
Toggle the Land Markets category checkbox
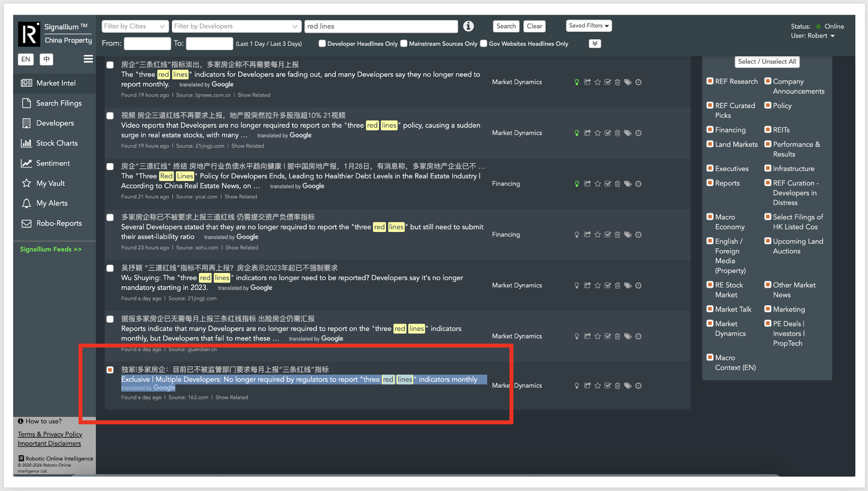click(x=710, y=144)
